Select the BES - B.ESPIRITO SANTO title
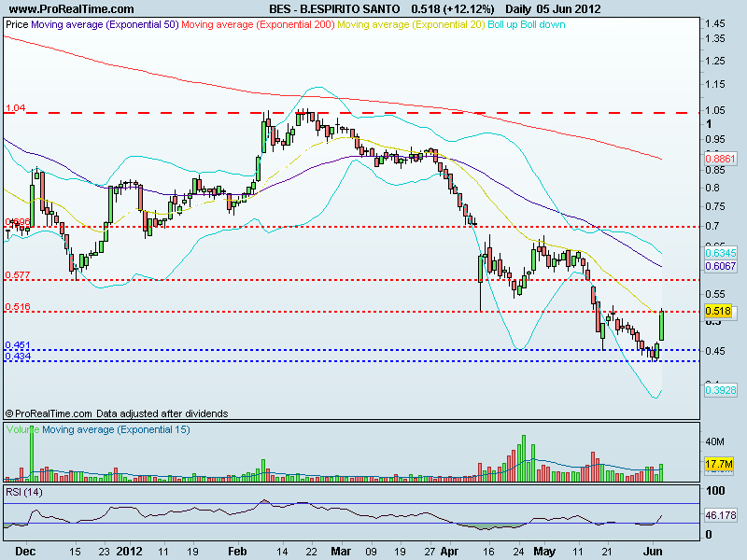This screenshot has height=560, width=747. 334,8
